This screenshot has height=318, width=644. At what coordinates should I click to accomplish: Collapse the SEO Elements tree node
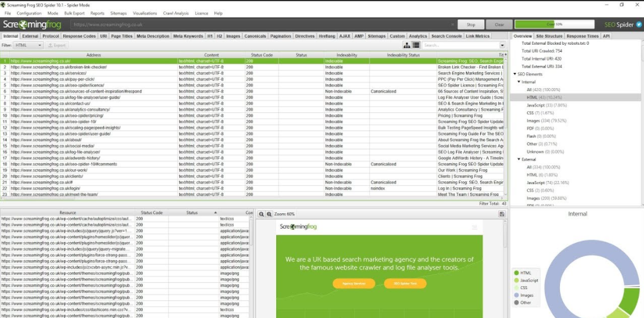point(515,75)
